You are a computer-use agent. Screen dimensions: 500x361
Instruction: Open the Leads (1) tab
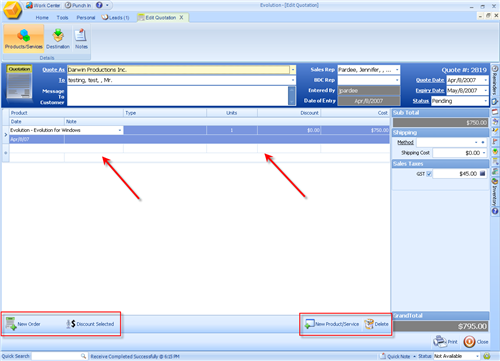pyautogui.click(x=115, y=17)
